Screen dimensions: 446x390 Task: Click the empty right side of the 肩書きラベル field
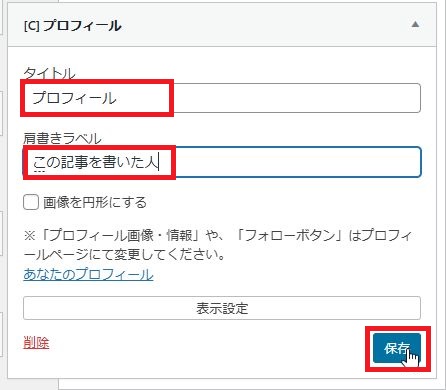click(x=298, y=162)
